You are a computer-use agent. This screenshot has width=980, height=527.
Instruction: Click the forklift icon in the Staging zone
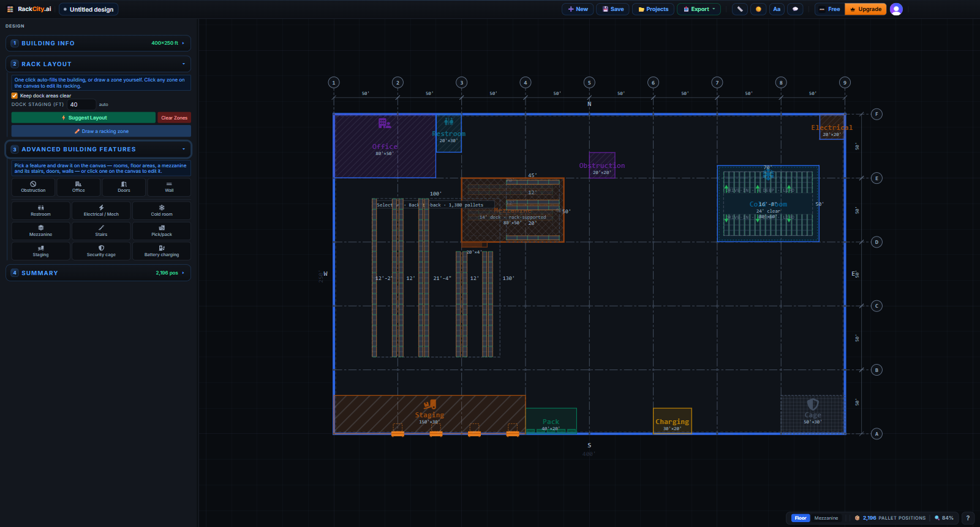click(430, 404)
